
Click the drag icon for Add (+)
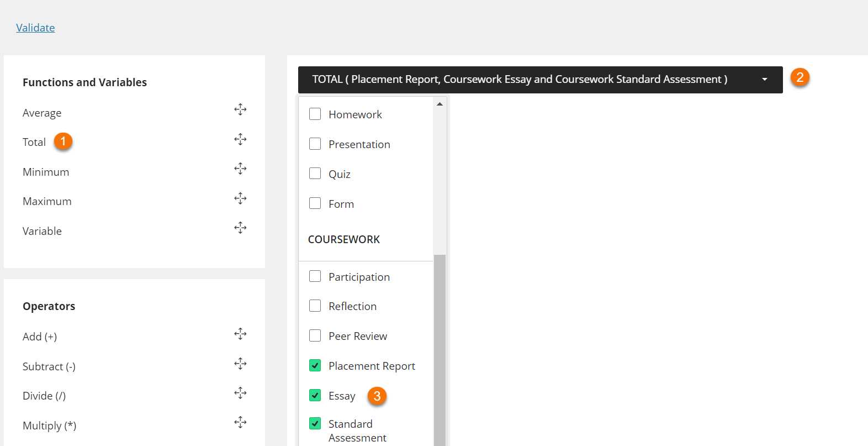pyautogui.click(x=240, y=334)
